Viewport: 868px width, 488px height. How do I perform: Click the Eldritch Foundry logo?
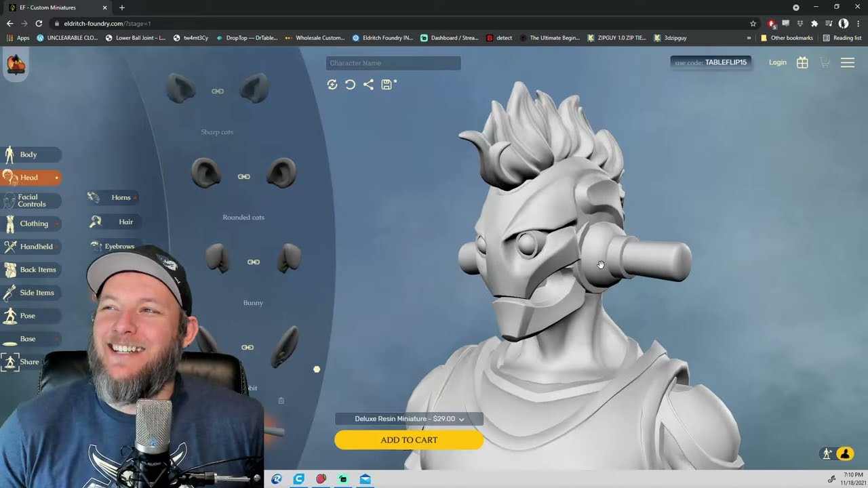pyautogui.click(x=16, y=65)
